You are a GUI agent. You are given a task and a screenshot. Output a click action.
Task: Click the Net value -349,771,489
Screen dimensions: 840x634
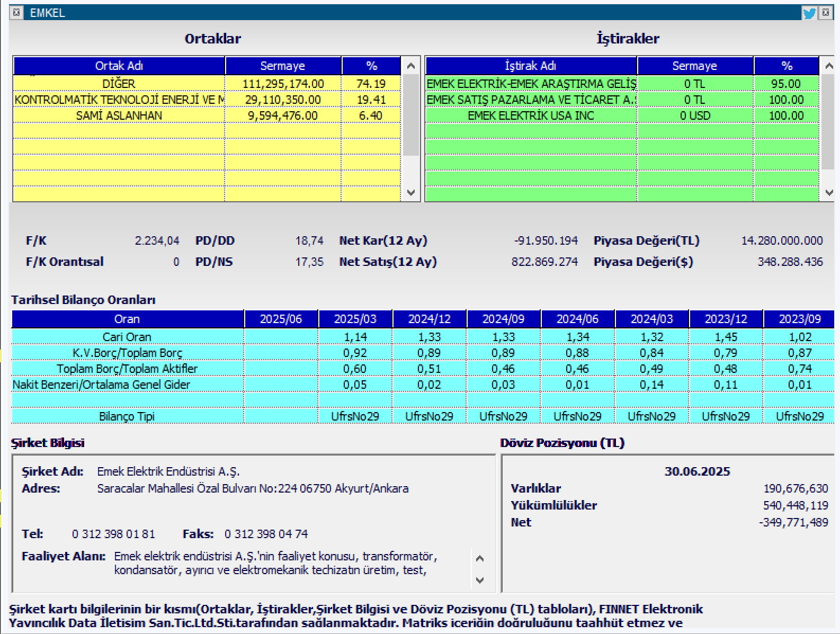793,522
